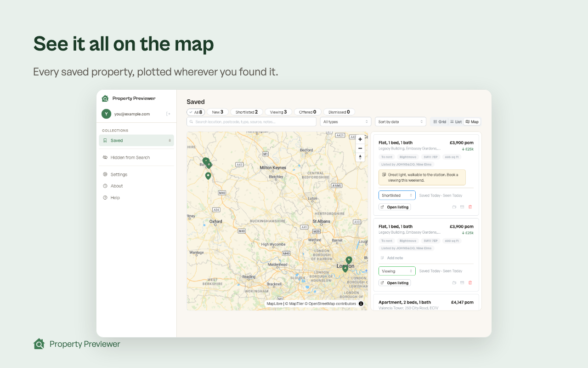This screenshot has height=368, width=588.
Task: Select the lone map pin south of Banbury
Action: point(208,176)
